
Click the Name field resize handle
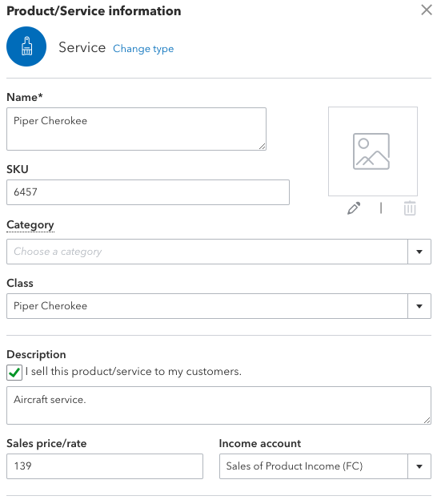(263, 147)
